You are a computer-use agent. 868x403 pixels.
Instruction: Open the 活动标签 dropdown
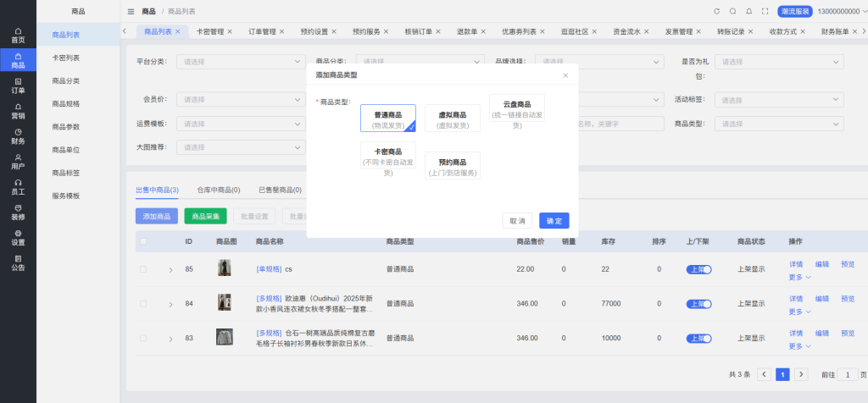coord(780,100)
